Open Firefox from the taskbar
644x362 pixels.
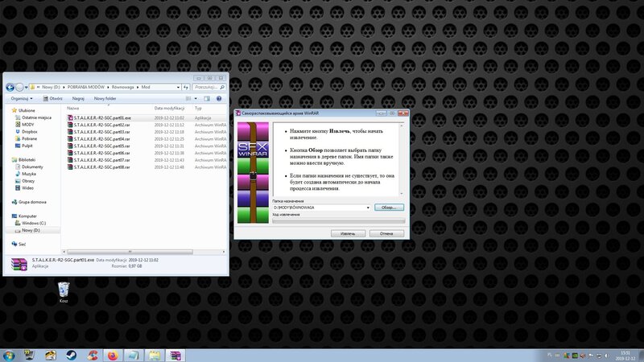point(113,354)
